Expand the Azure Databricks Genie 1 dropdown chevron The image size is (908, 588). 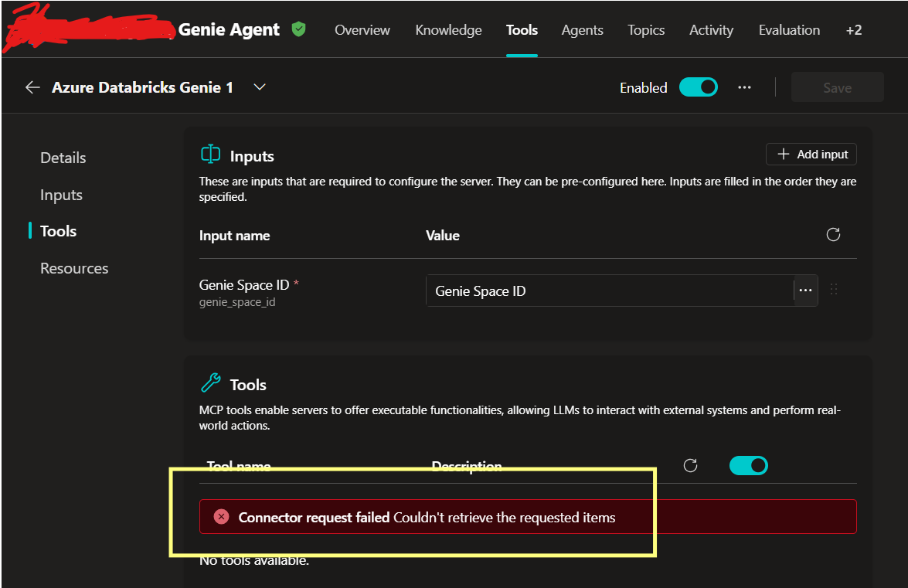pos(260,87)
